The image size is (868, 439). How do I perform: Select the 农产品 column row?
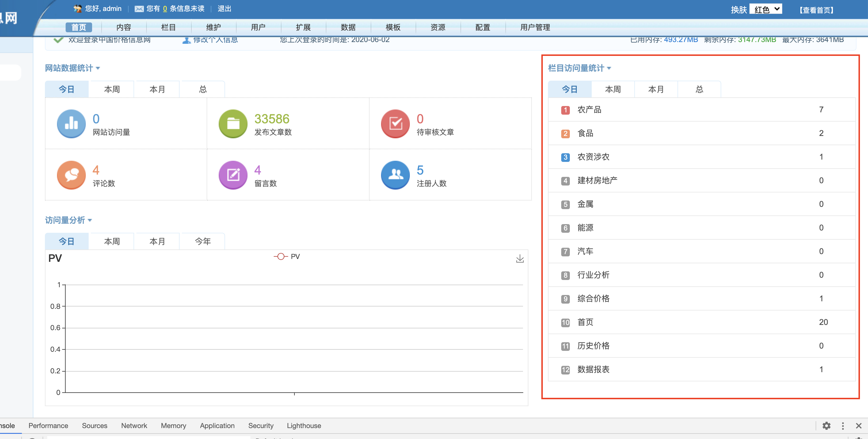tap(589, 109)
